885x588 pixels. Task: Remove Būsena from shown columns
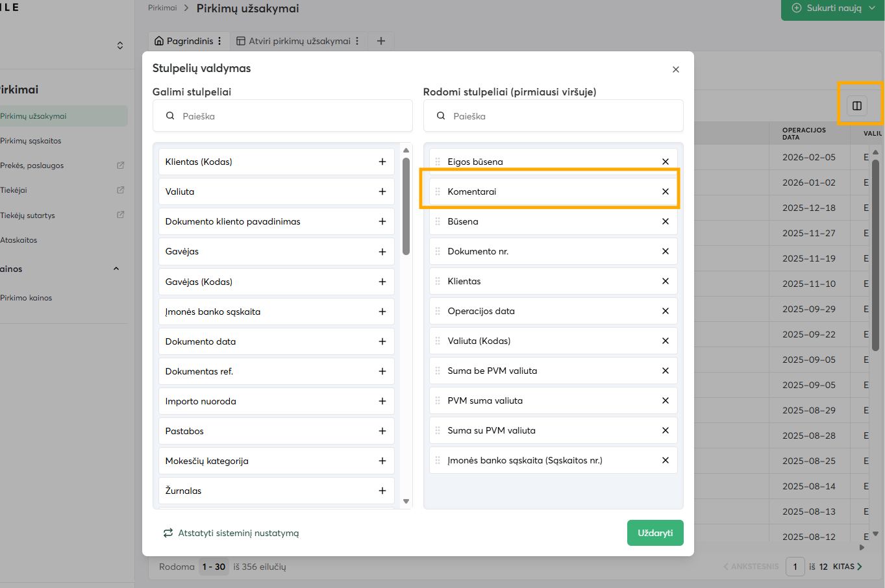coord(665,221)
